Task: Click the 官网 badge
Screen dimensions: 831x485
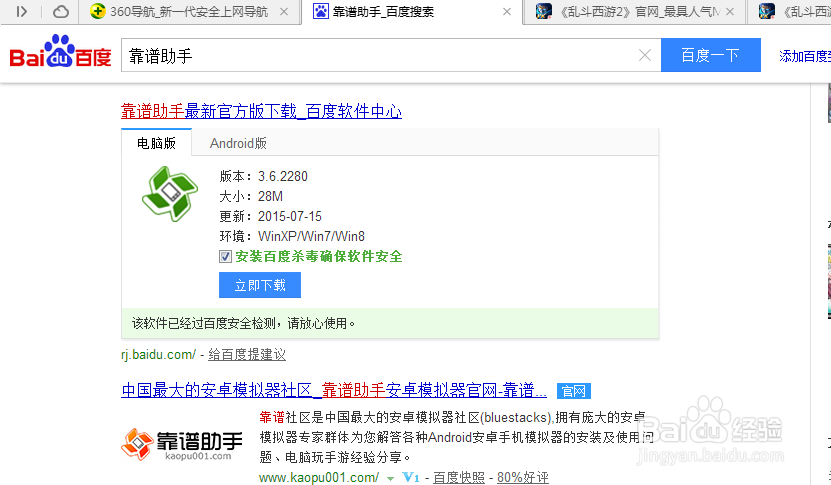Action: (573, 391)
